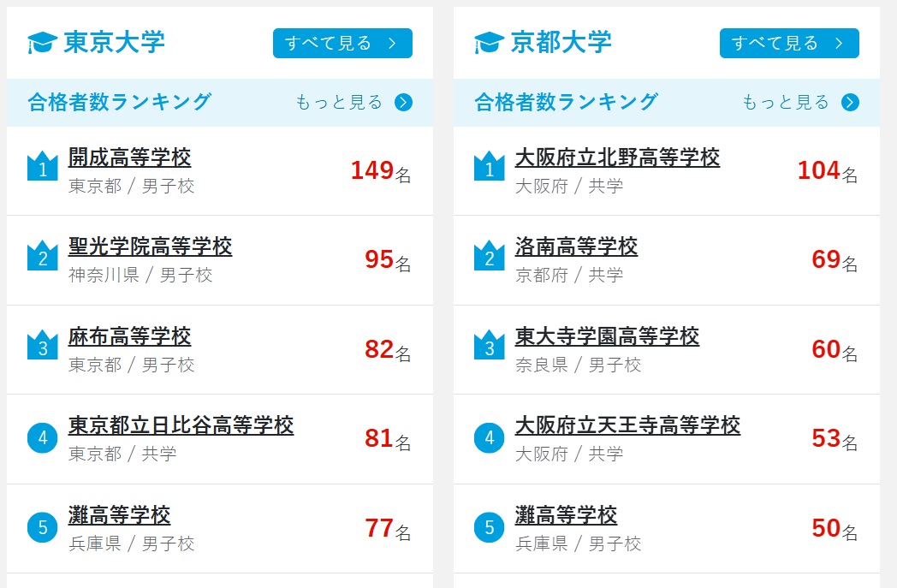Click the rank 4 circle badge for 東京都立日比谷高等学校
897x588 pixels.
tap(42, 438)
